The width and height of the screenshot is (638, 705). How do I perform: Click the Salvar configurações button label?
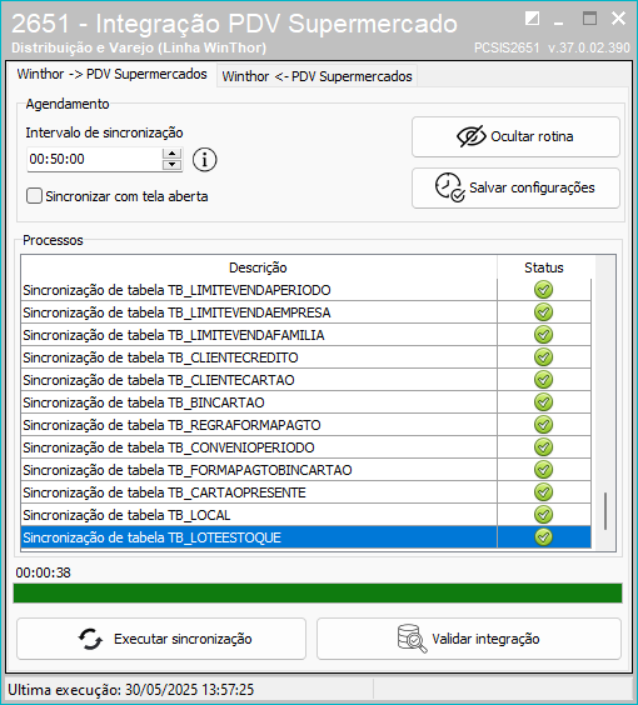click(532, 188)
